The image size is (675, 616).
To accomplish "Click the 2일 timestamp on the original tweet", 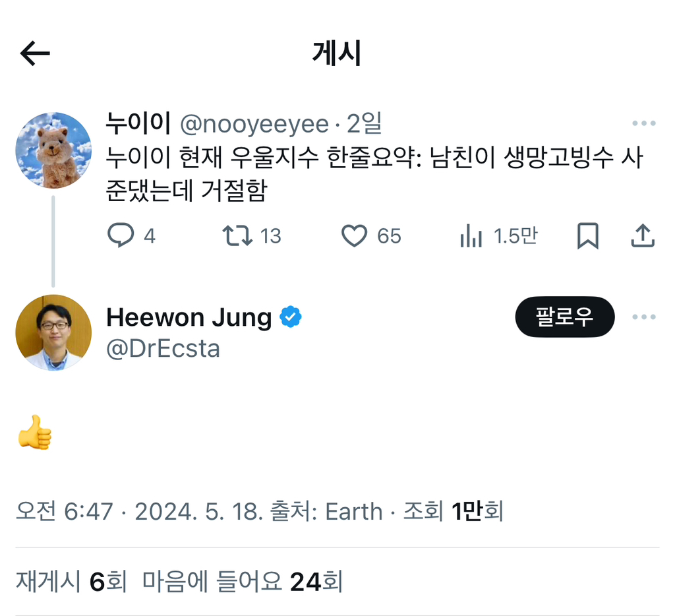I will pyautogui.click(x=364, y=123).
